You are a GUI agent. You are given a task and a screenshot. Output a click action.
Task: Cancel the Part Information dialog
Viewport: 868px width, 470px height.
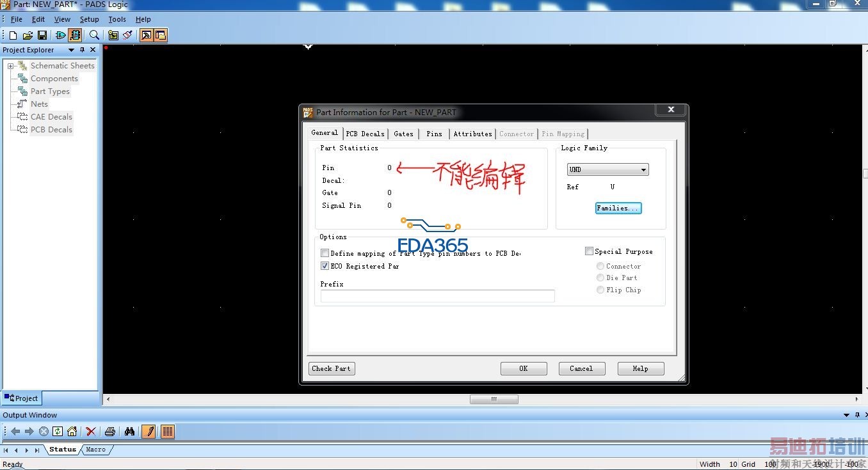click(x=581, y=368)
